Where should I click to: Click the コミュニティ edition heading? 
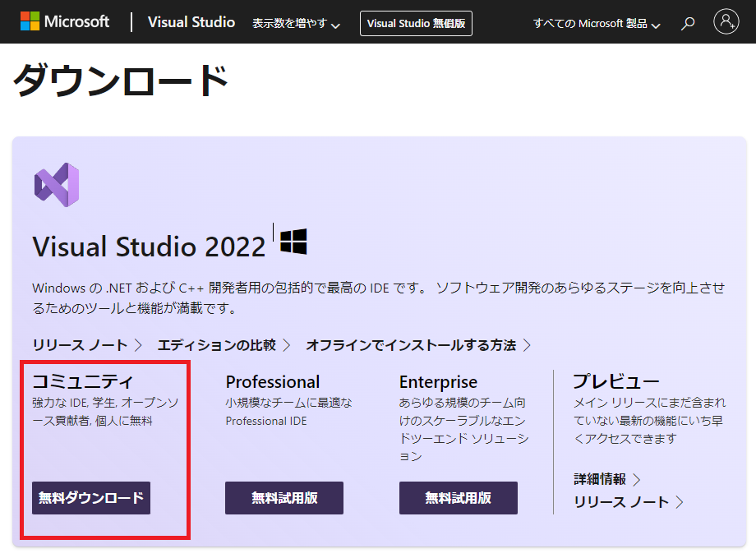(82, 381)
